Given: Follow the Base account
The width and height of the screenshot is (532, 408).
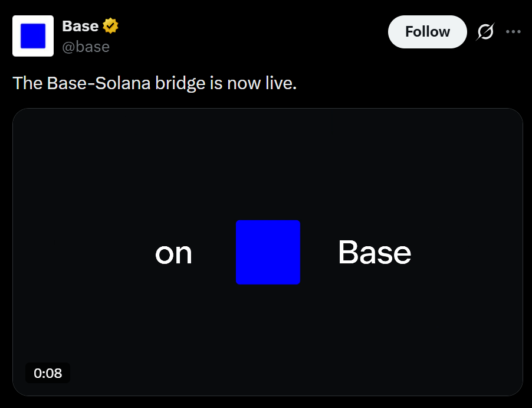Looking at the screenshot, I should 427,32.
